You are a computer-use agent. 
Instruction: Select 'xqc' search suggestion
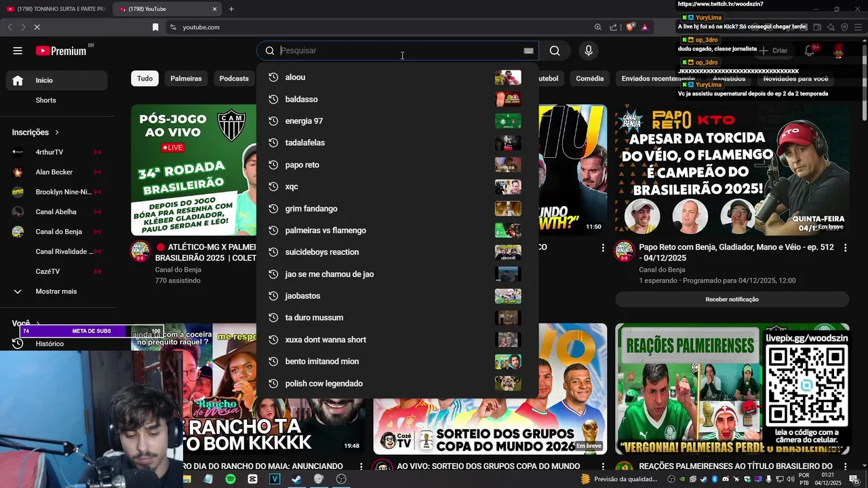pyautogui.click(x=397, y=186)
